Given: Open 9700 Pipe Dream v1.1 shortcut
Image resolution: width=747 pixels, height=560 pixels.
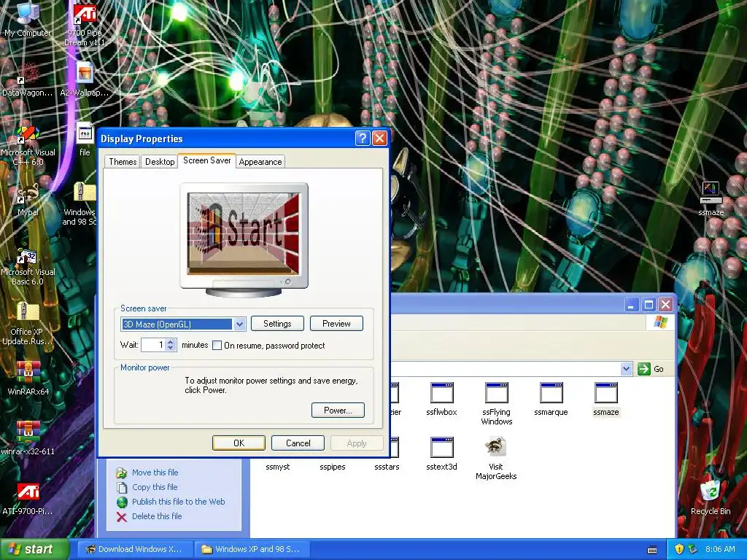Looking at the screenshot, I should (85, 24).
